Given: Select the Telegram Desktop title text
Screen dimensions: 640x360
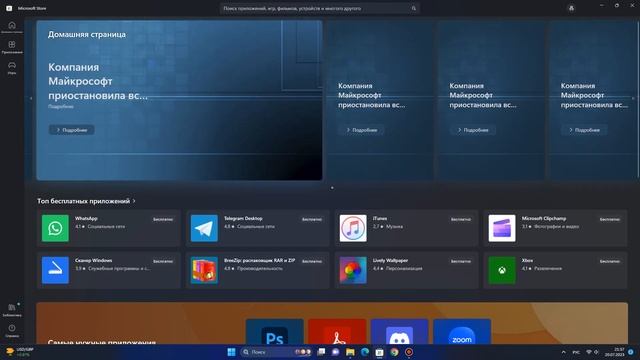Looking at the screenshot, I should (243, 218).
